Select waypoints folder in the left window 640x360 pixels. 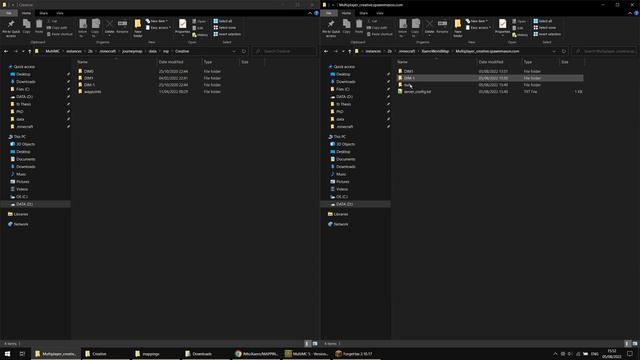pos(93,92)
